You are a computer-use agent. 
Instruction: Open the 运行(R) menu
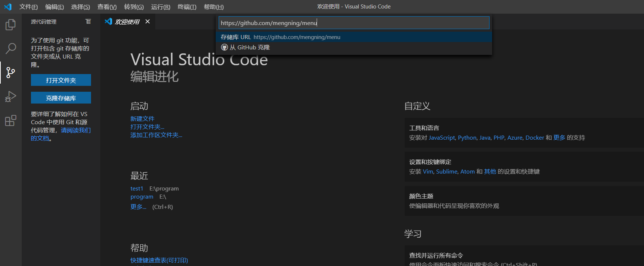click(x=161, y=7)
